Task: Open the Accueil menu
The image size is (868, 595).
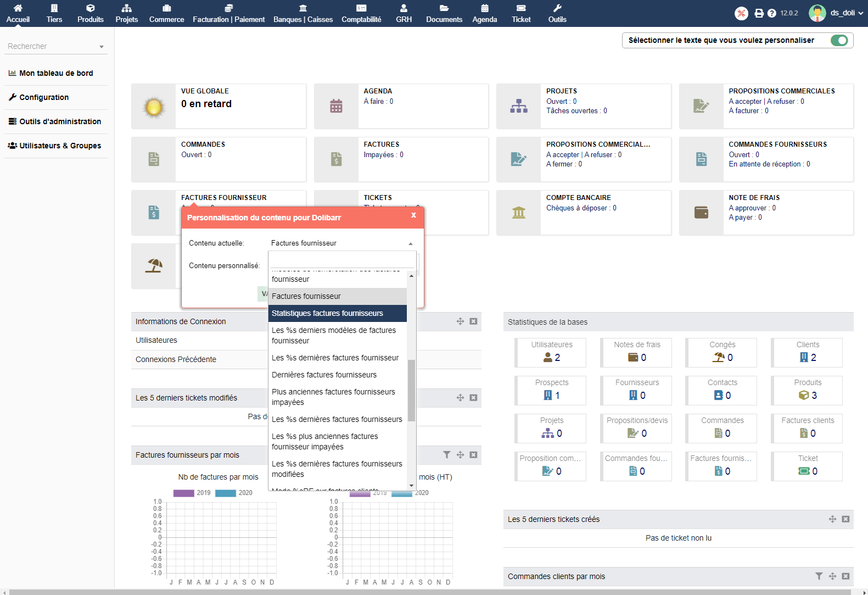Action: (18, 13)
